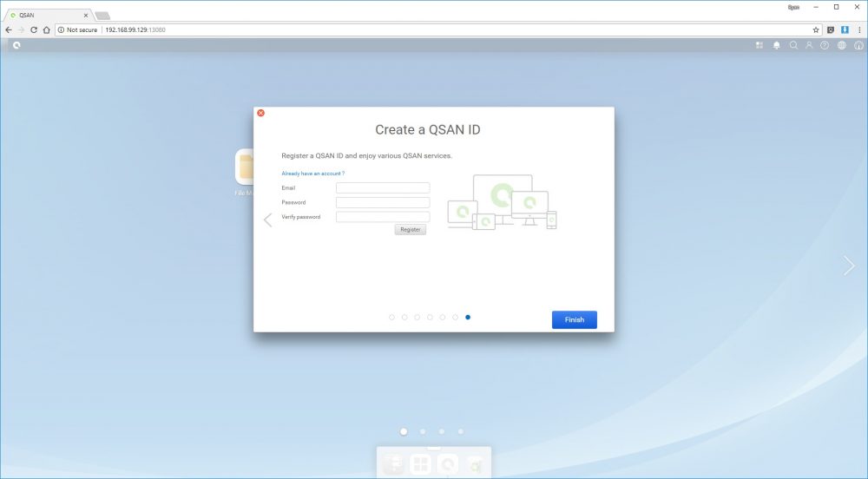Screen dimensions: 868x479
Task: Open the last green dock icon
Action: [x=475, y=464]
